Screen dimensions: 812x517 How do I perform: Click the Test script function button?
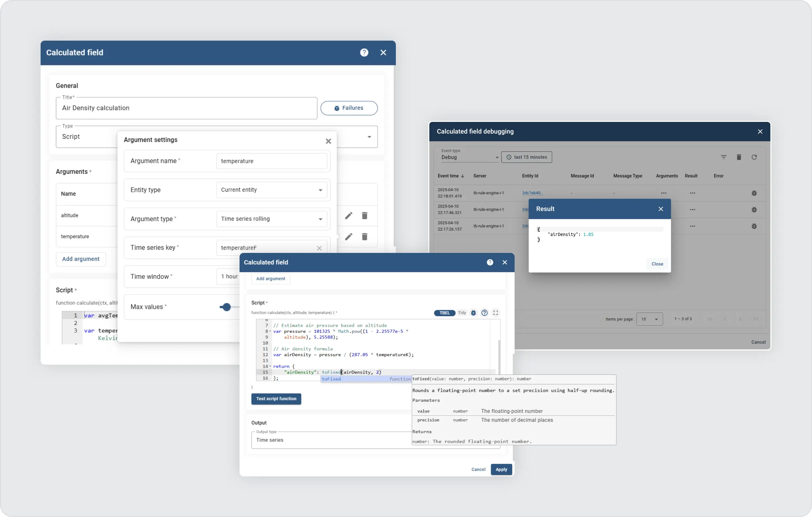276,399
